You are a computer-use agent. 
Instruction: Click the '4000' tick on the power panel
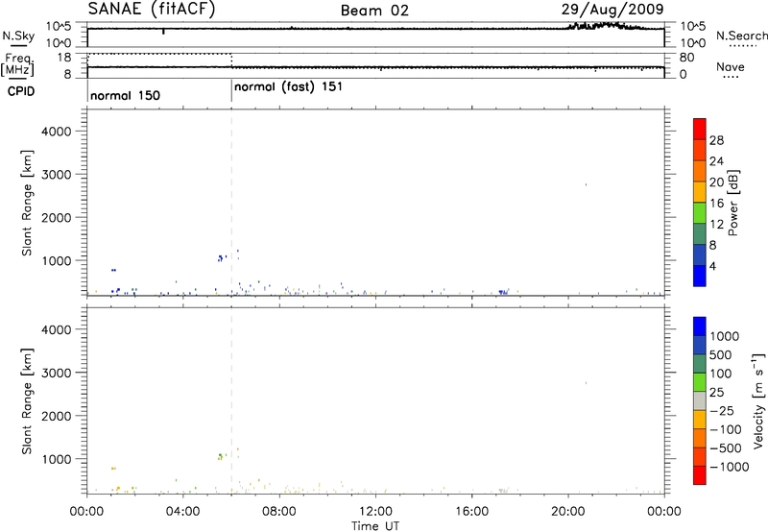56,132
